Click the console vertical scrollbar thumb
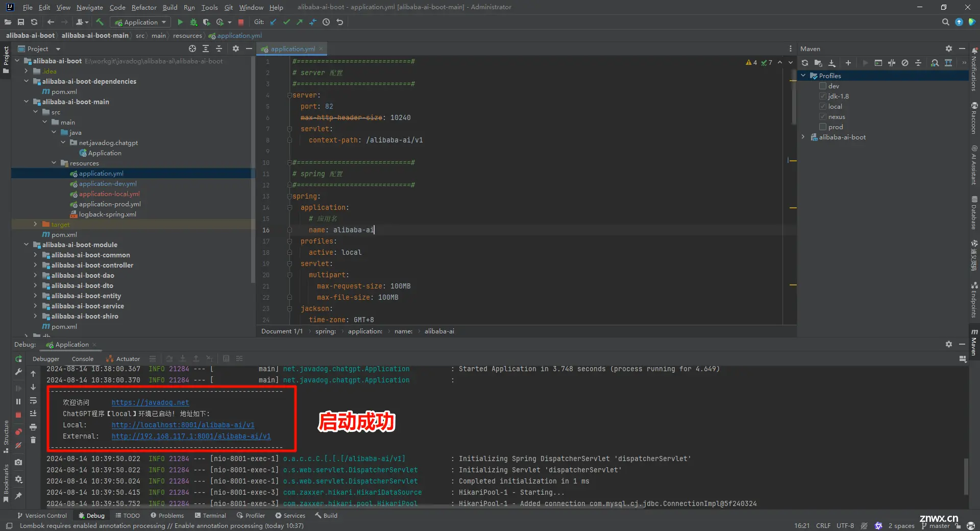The width and height of the screenshot is (980, 531). 965,476
